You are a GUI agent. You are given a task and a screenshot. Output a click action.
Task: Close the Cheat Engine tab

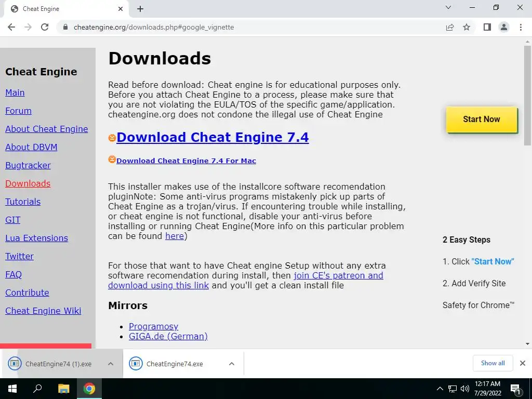tap(121, 9)
